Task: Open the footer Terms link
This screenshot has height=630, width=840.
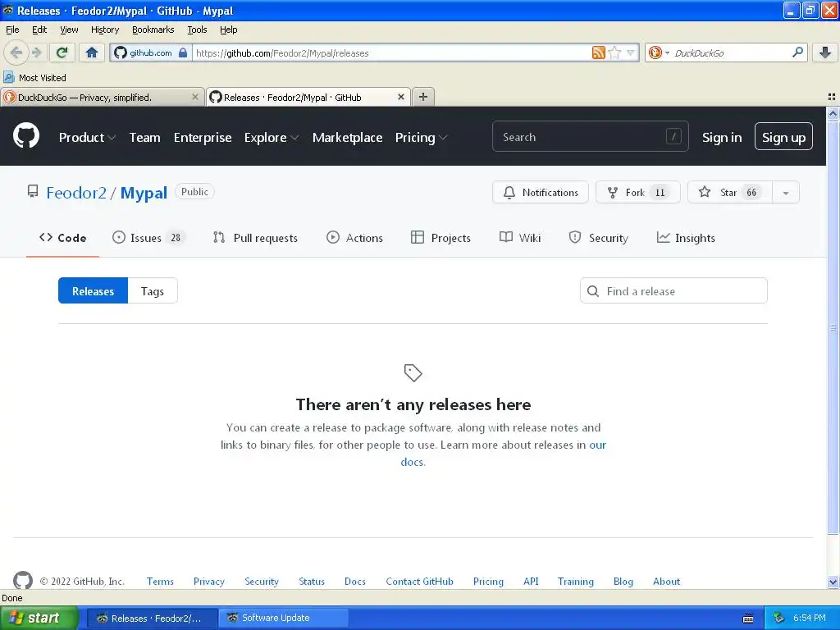Action: tap(160, 582)
